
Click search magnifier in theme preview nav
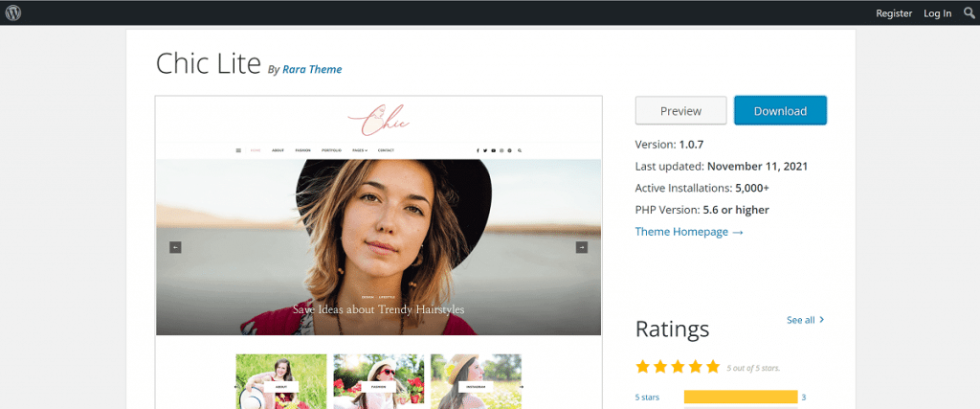pyautogui.click(x=520, y=150)
